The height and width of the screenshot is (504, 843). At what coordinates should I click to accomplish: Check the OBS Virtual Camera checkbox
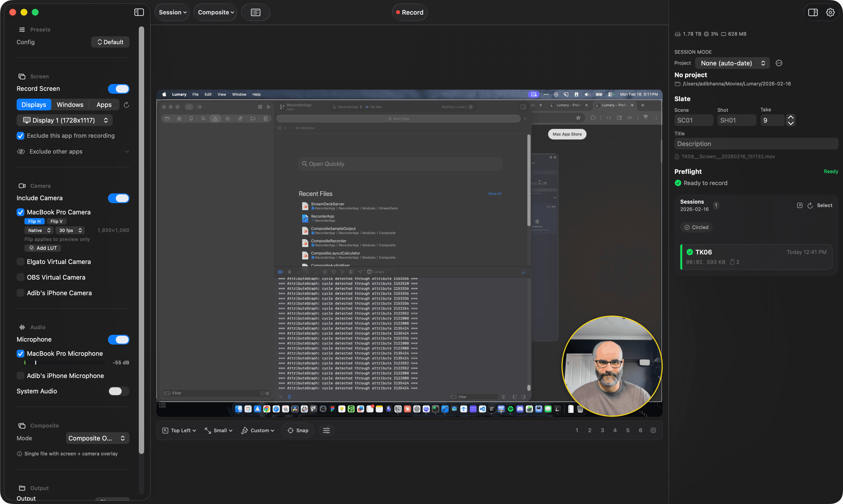[x=20, y=277]
